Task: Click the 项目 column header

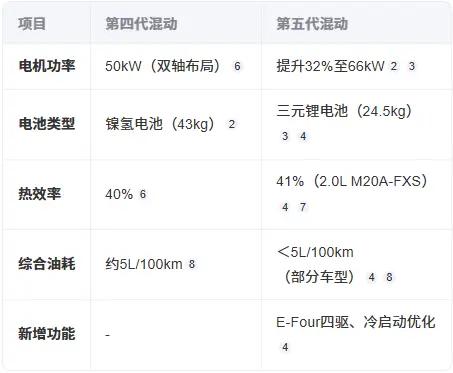Action: [32, 24]
